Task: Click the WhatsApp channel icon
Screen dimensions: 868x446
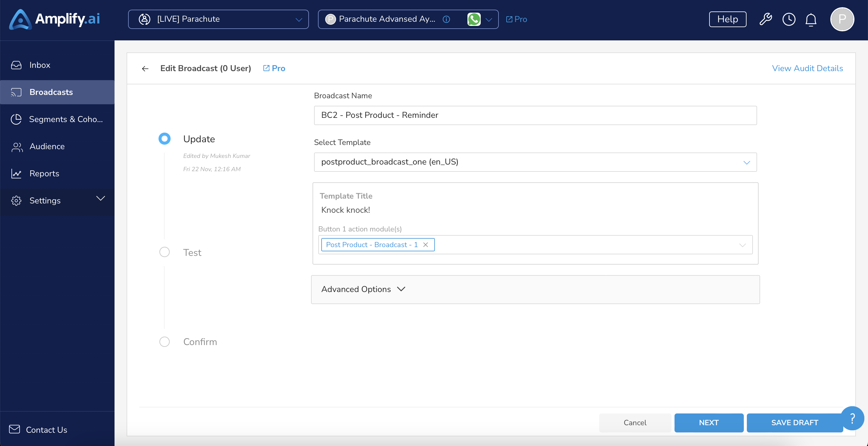Action: click(x=474, y=19)
